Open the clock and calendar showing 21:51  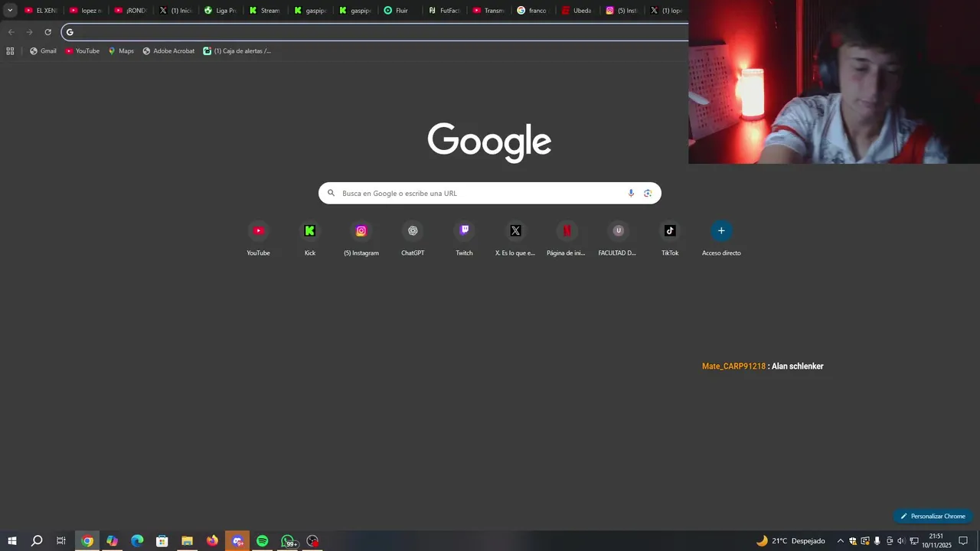click(936, 541)
